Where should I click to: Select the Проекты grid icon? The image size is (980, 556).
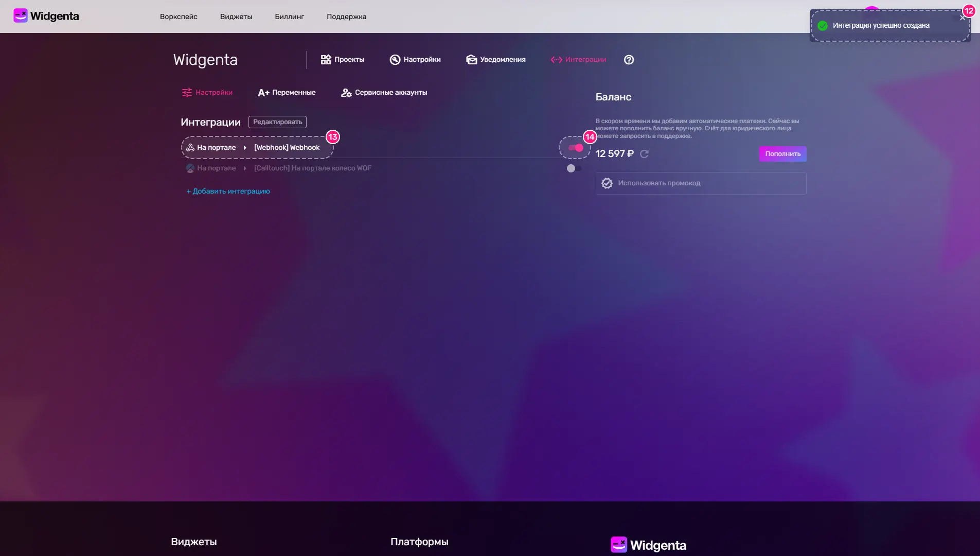click(327, 60)
